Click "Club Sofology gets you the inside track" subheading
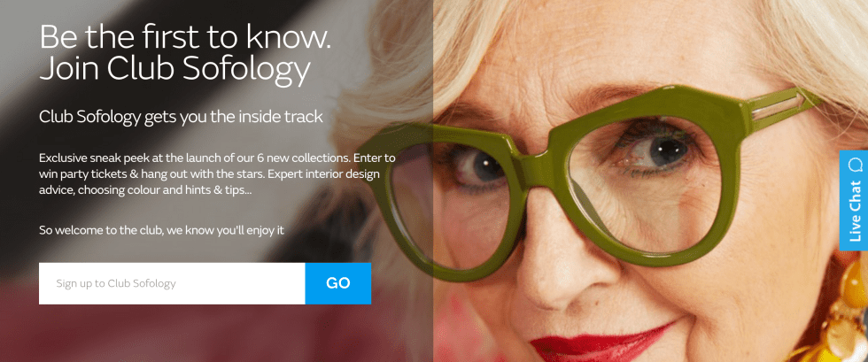868x362 pixels. (x=181, y=117)
